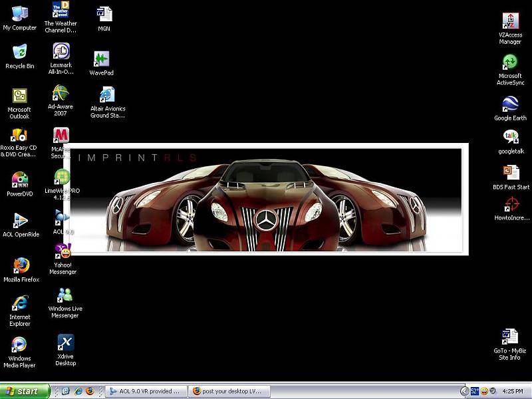
Task: Click the Windows Media Player desktop icon
Action: pos(19,352)
